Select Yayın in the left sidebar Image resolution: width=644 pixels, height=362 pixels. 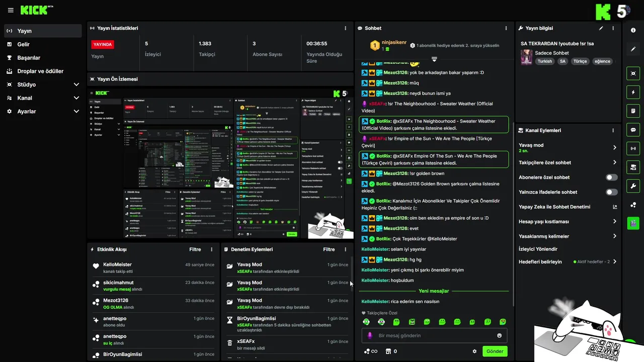(43, 31)
